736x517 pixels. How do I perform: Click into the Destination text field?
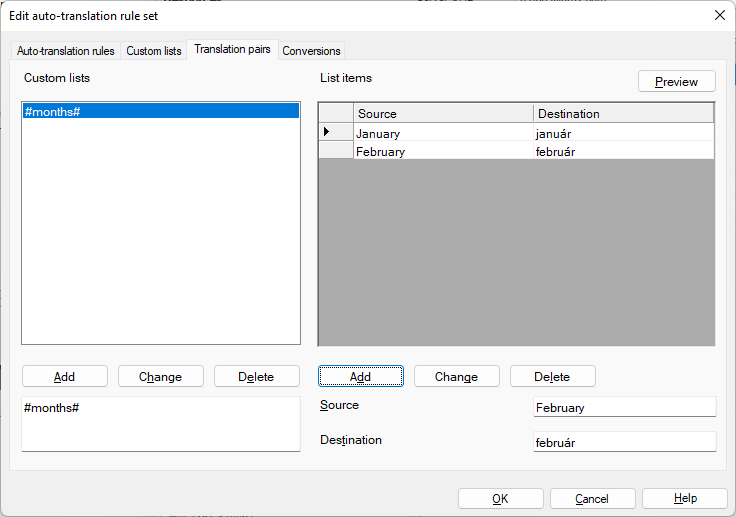pyautogui.click(x=624, y=443)
